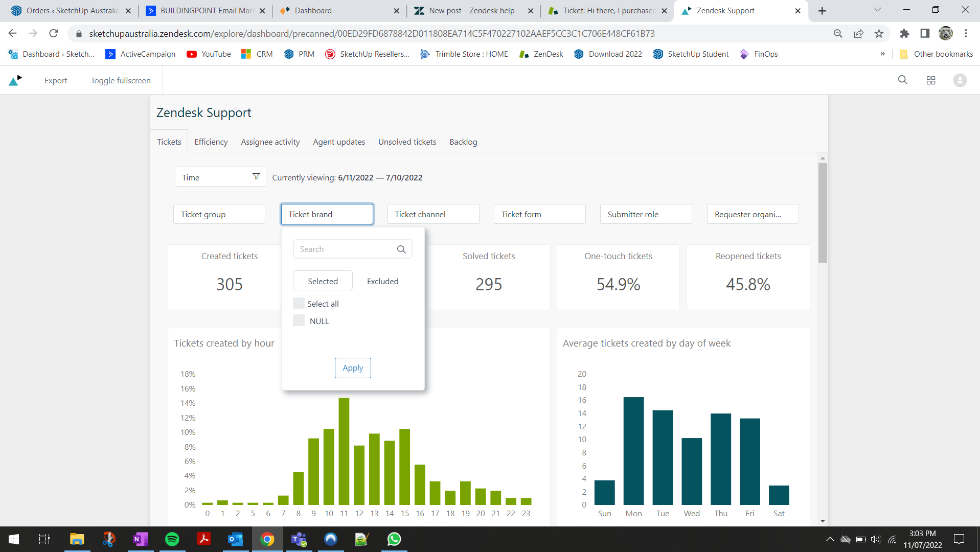Open the Zendesk products grid icon
This screenshot has width=980, height=552.
pos(930,80)
